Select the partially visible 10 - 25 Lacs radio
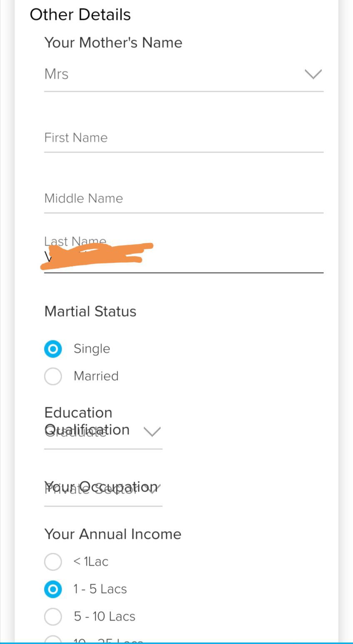The height and width of the screenshot is (644, 353). [53, 640]
